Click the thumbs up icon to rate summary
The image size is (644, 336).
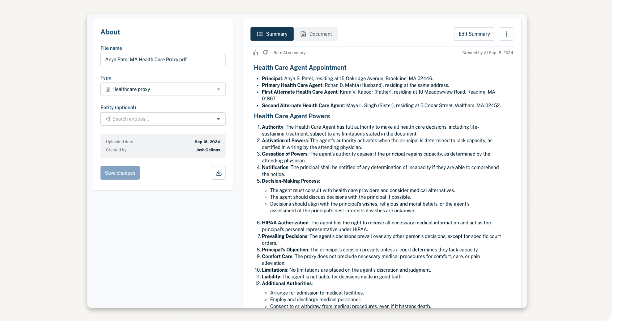tap(256, 53)
